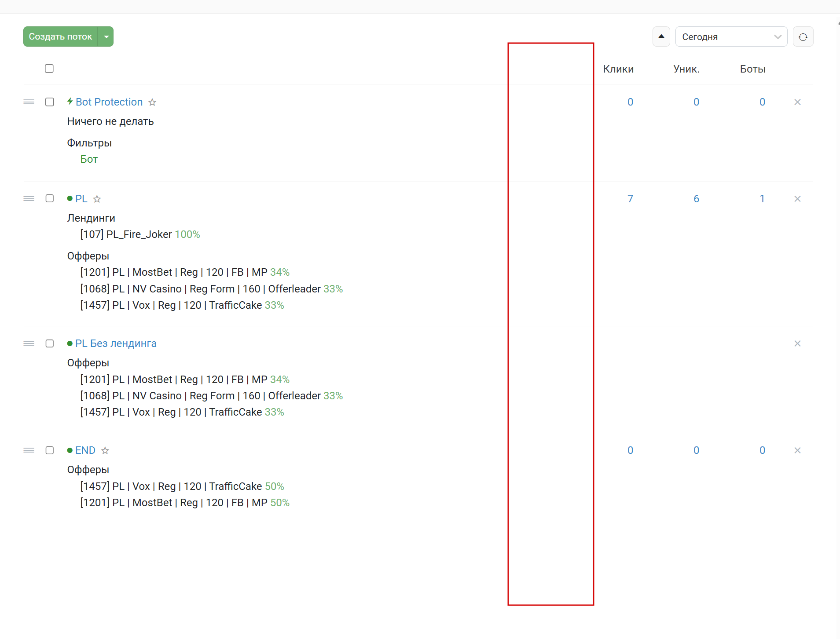Viewport: 840px width, 639px height.
Task: Click the Ничего не делать action text
Action: coord(110,121)
